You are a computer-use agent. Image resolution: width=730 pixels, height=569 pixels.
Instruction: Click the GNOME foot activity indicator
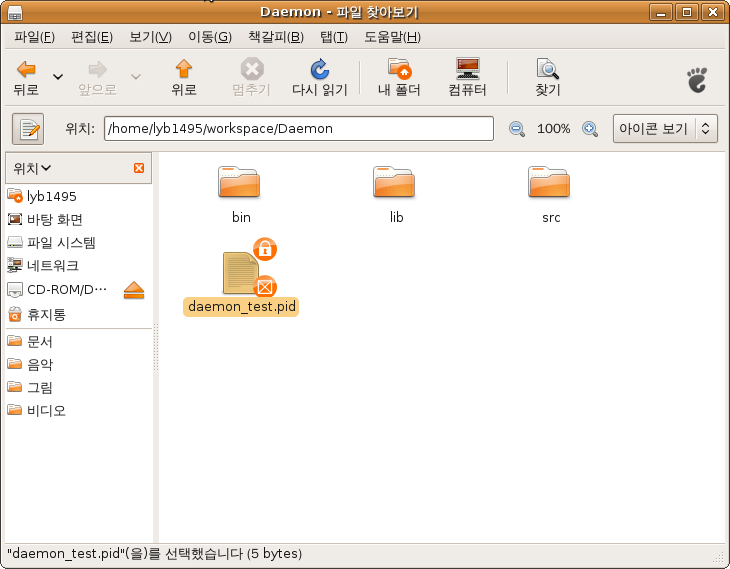pos(697,80)
